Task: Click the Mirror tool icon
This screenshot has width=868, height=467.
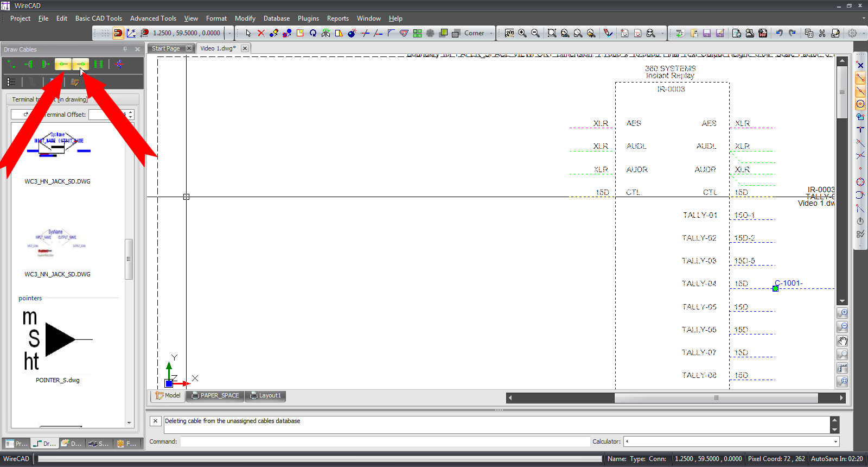Action: pos(326,33)
